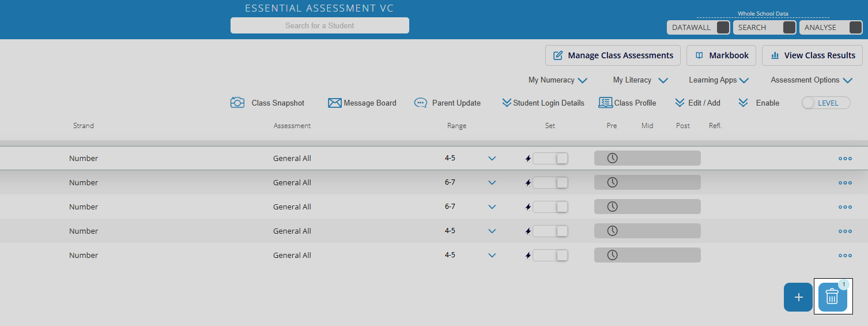Open Range chevron on the second row
868x326 pixels.
point(492,183)
